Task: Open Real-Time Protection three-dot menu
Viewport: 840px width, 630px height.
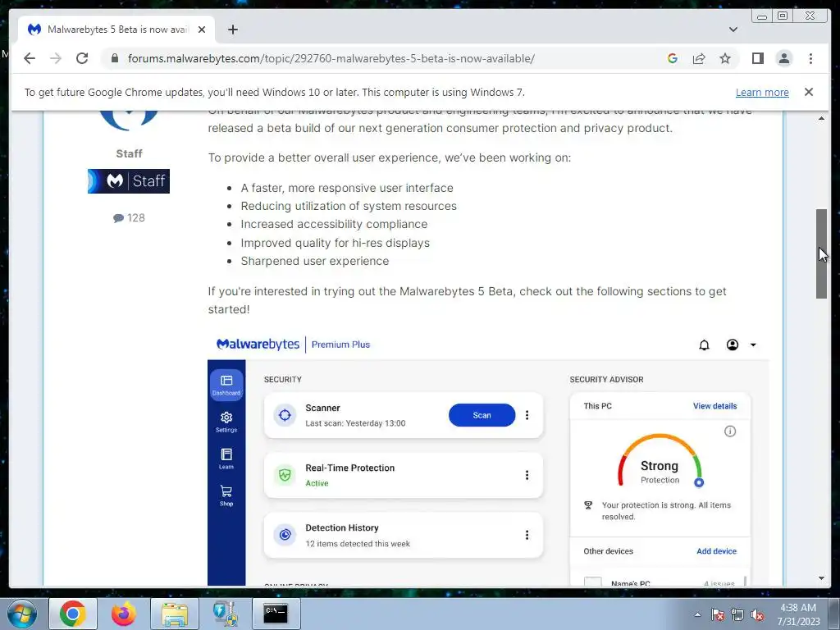Action: (527, 475)
